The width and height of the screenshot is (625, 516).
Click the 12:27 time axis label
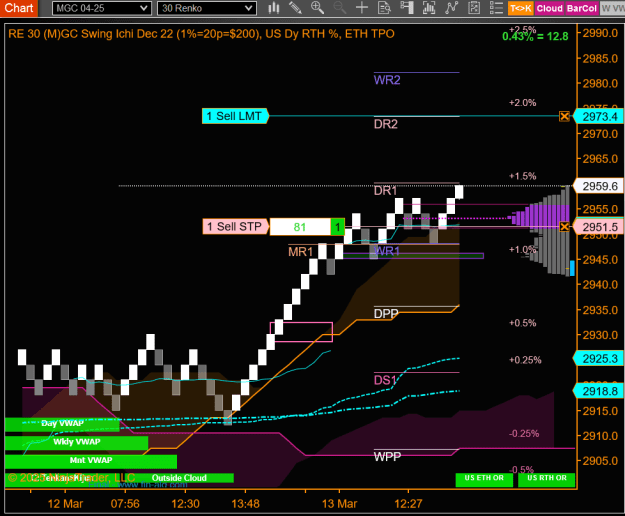(408, 504)
